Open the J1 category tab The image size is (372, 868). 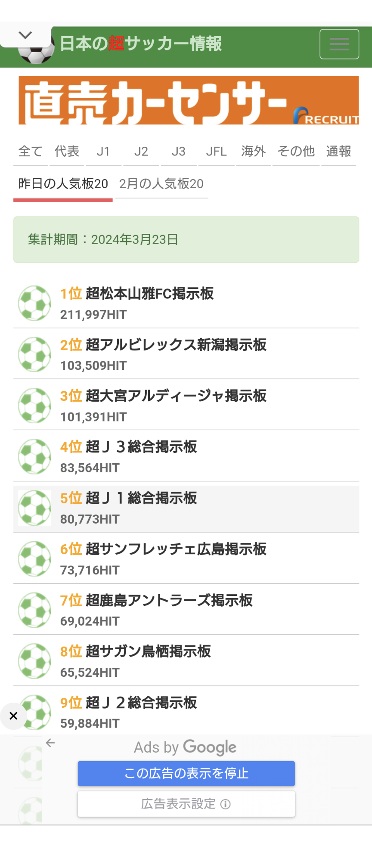click(103, 152)
